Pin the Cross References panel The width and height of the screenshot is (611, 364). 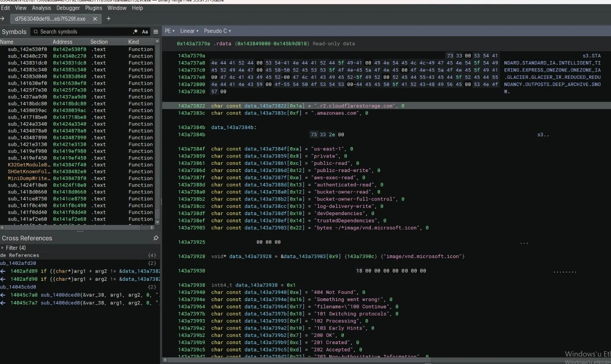tap(156, 238)
